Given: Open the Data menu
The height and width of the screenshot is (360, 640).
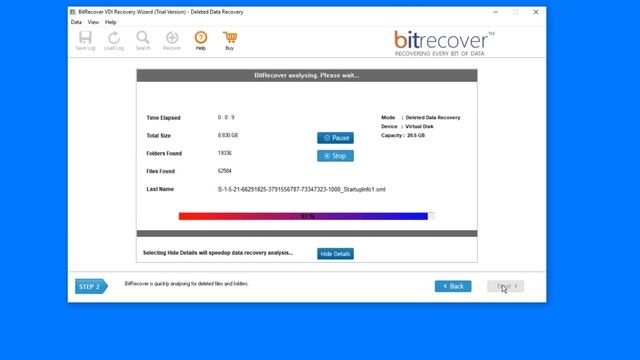Looking at the screenshot, I should point(76,22).
